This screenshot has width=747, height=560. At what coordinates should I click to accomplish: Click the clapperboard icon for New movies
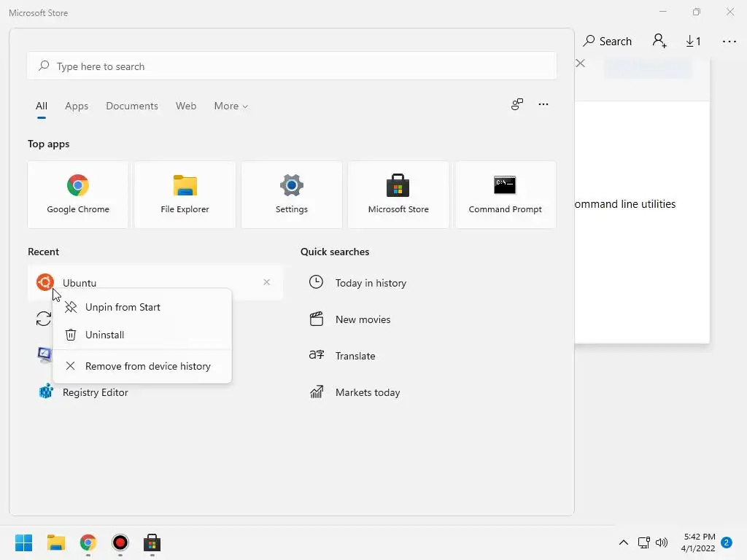[317, 319]
